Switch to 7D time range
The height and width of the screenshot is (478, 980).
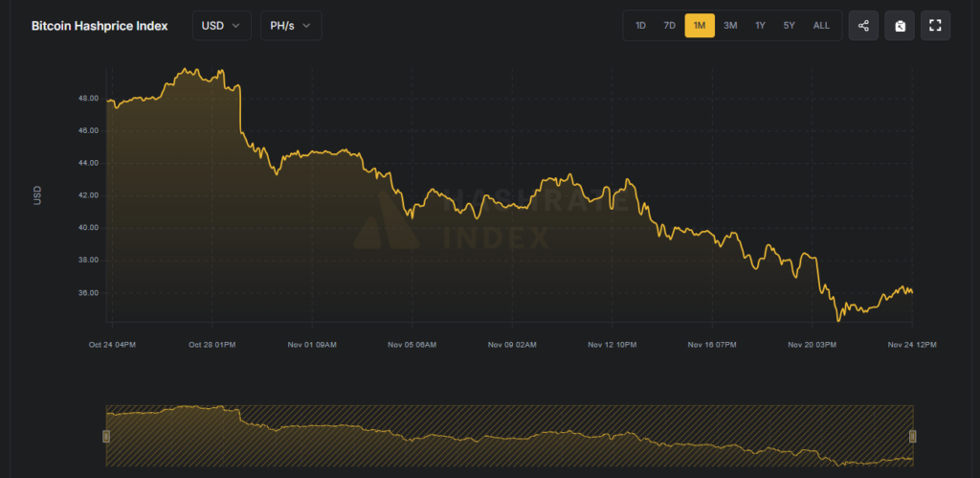click(x=670, y=26)
